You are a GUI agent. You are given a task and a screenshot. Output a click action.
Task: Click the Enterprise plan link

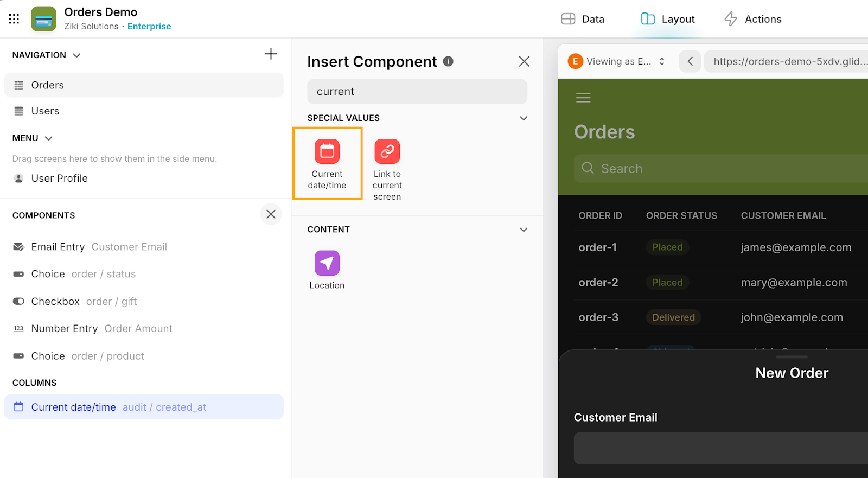[x=149, y=26]
